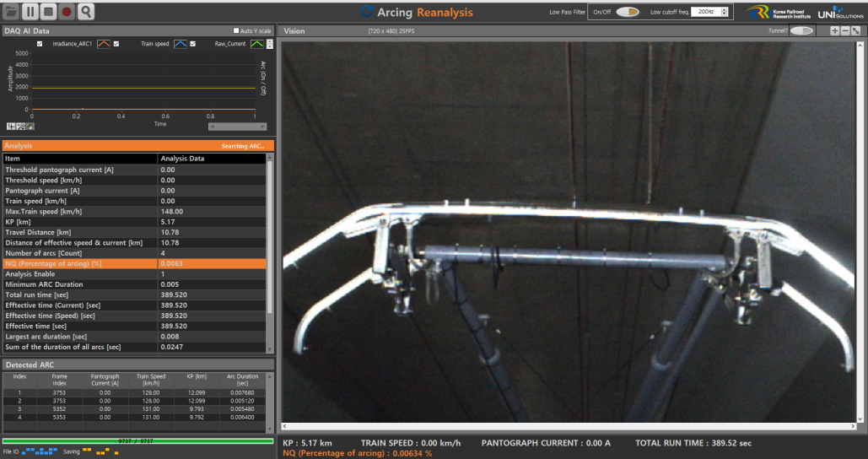Click the KP : 5.17 km status text
Screen dimensions: 868x459
[307, 443]
